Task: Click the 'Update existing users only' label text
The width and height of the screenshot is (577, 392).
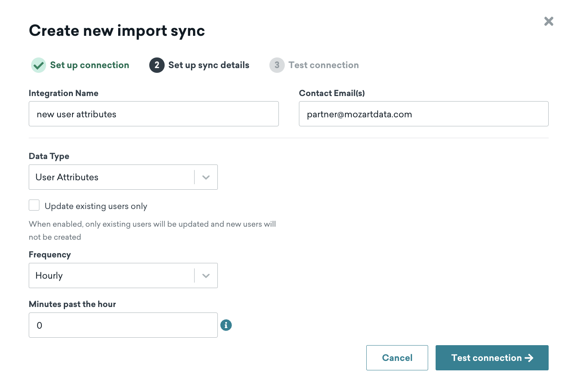Action: pos(96,206)
